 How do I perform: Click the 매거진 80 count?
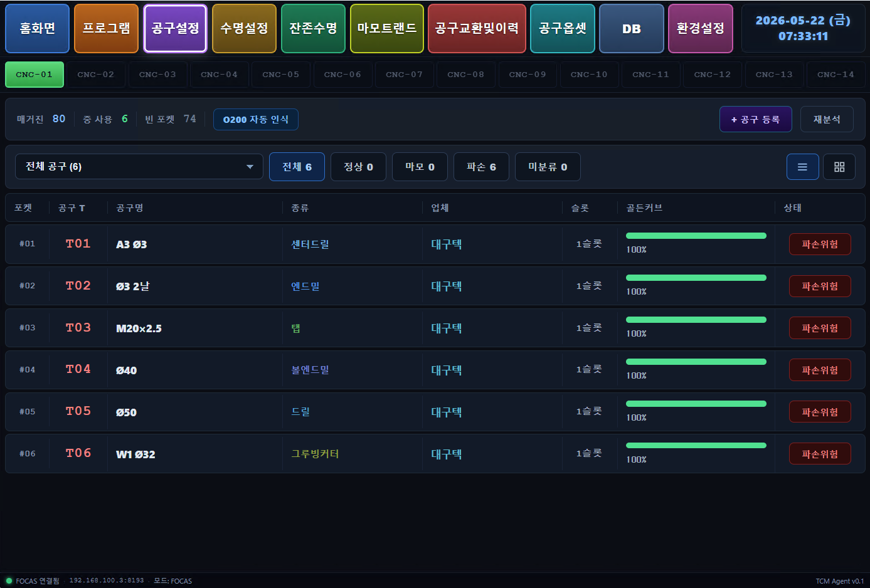(41, 119)
